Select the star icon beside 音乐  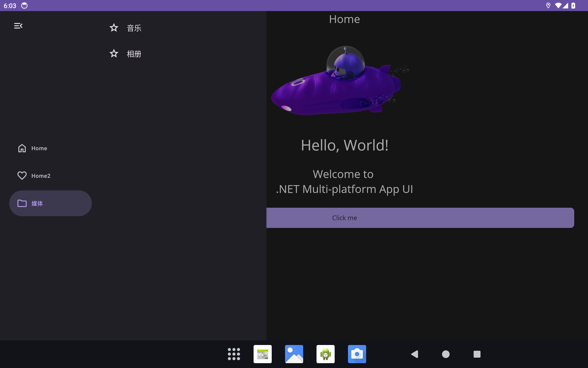[114, 28]
